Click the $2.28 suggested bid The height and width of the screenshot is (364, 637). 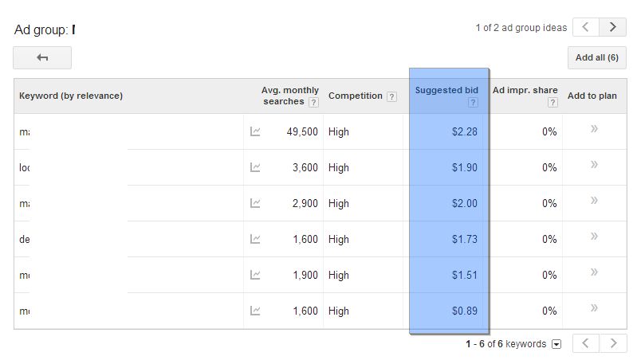pyautogui.click(x=464, y=132)
